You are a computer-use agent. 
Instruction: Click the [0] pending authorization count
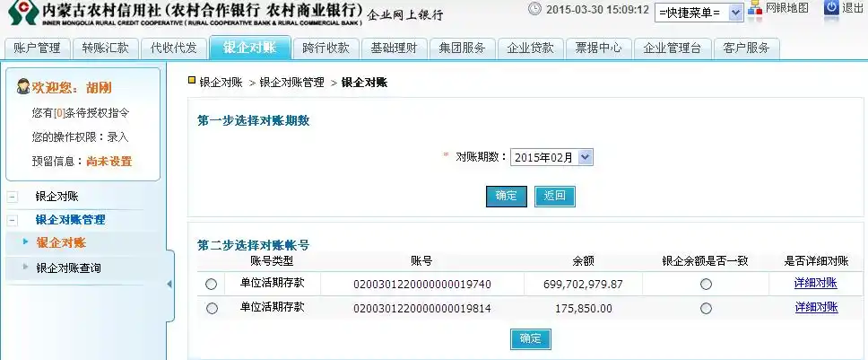(59, 113)
